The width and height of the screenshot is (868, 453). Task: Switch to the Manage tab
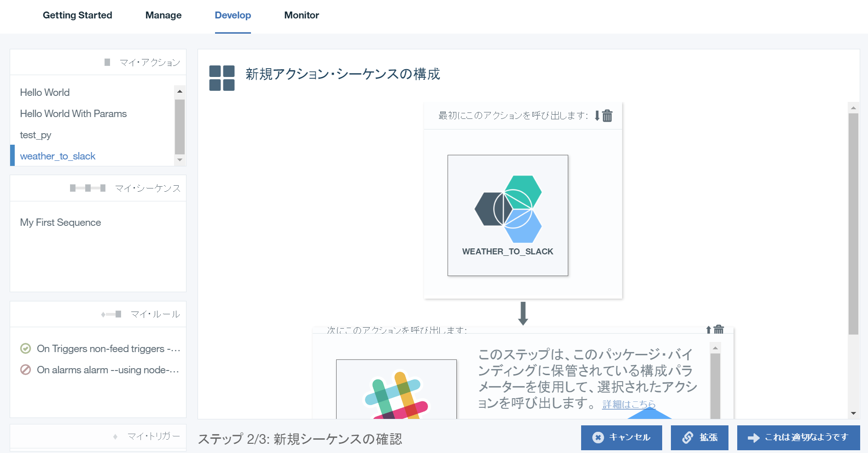coord(163,15)
